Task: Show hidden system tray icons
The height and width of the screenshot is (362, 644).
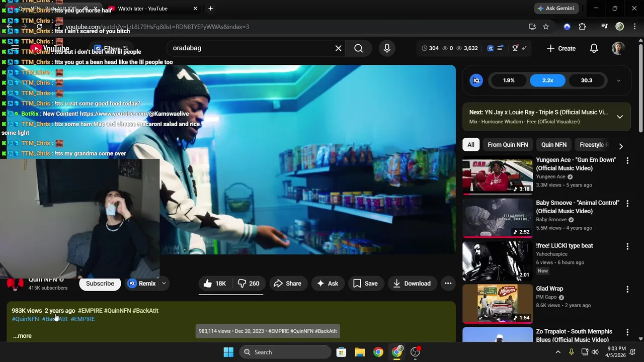Action: tap(558, 352)
